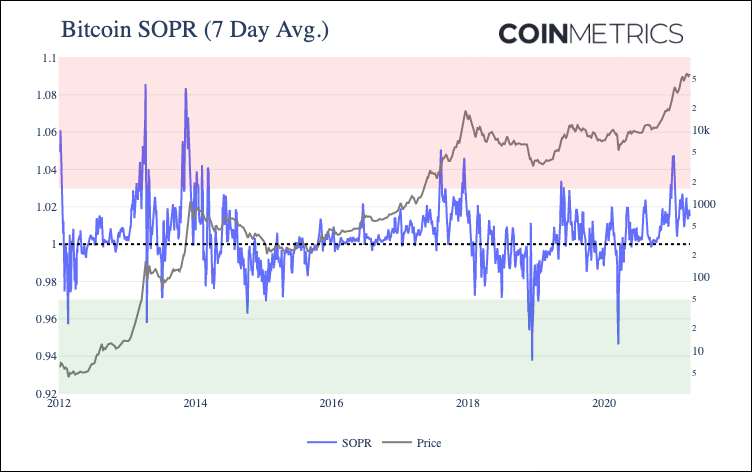The height and width of the screenshot is (472, 752).
Task: Click the 1 baseline label at dotted line
Action: click(54, 244)
